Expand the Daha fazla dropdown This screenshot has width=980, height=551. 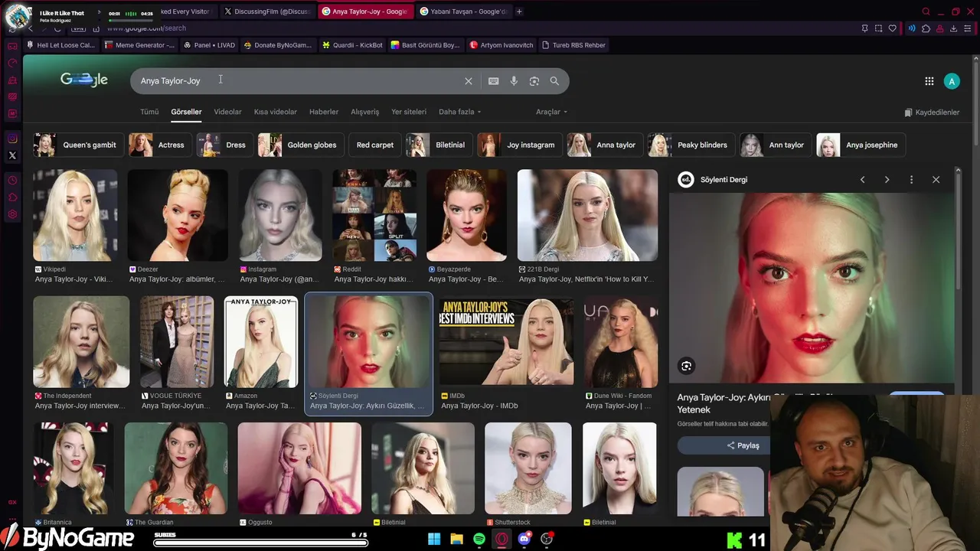click(459, 112)
